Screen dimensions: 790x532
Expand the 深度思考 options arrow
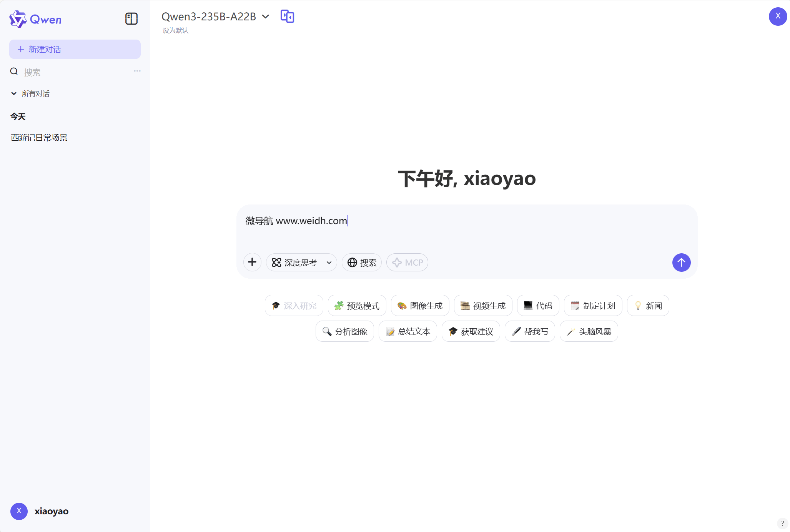click(329, 263)
